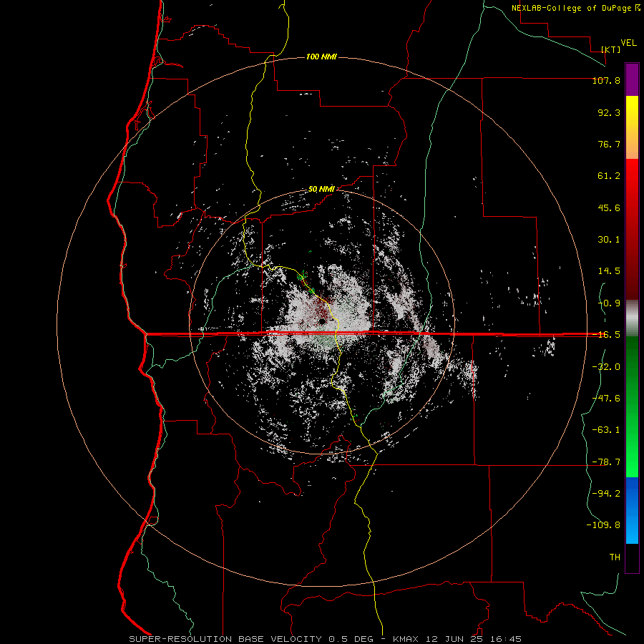Pick the yellow segment of the color bar
Screen dimensions: 644x644
tap(632, 127)
